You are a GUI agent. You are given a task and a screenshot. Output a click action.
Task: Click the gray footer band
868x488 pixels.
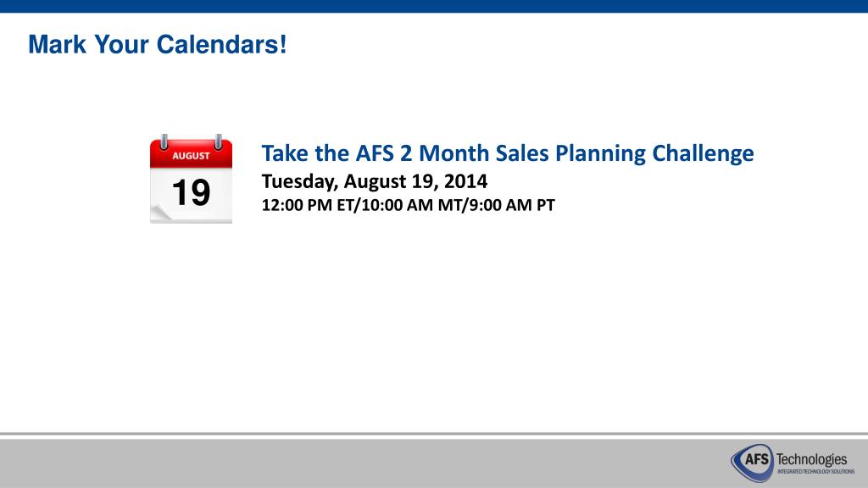tap(434, 463)
